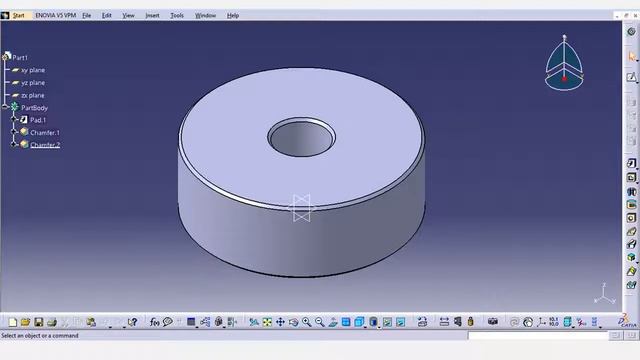
Task: Toggle Swap Visible Space
Action: (400, 322)
